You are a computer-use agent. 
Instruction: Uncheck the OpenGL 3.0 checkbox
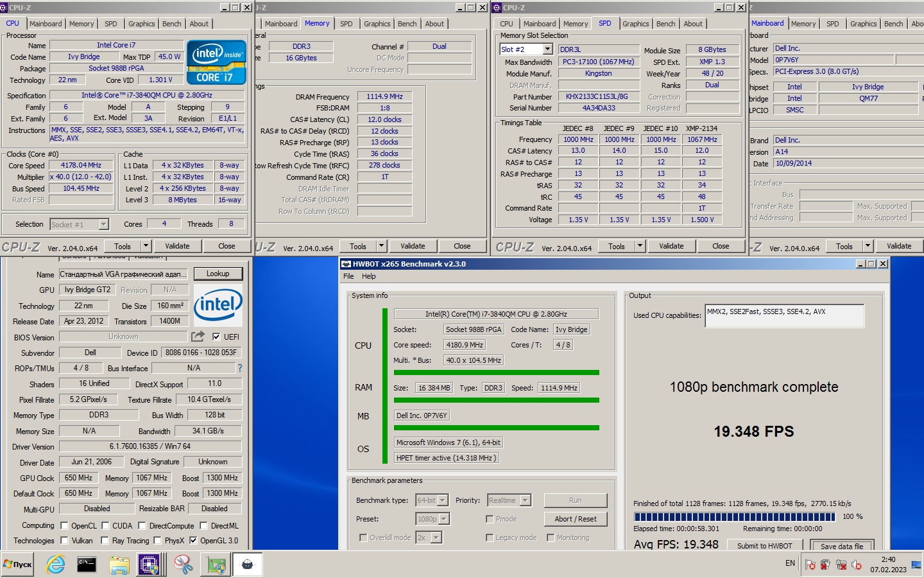coord(193,540)
